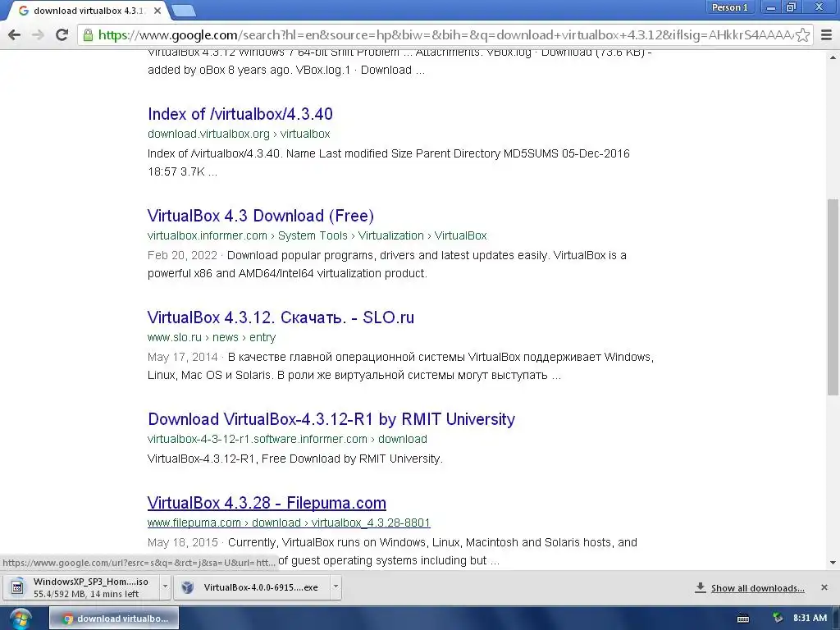Click the keyboard icon in system tray

(x=743, y=619)
